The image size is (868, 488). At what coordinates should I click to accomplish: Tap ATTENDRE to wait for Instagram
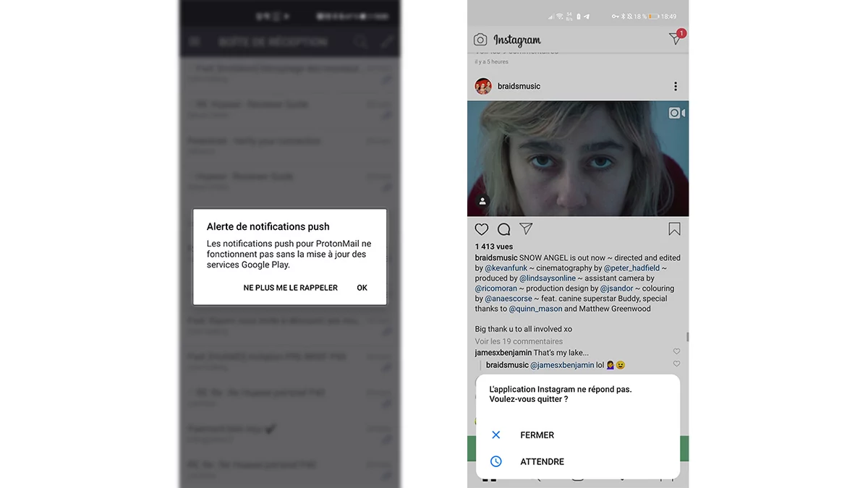coord(542,462)
